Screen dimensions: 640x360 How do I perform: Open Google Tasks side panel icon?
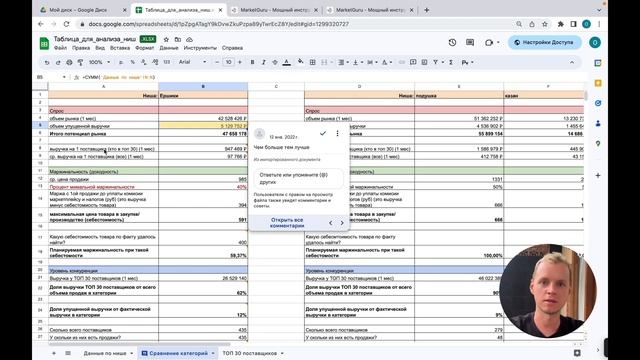(x=598, y=103)
